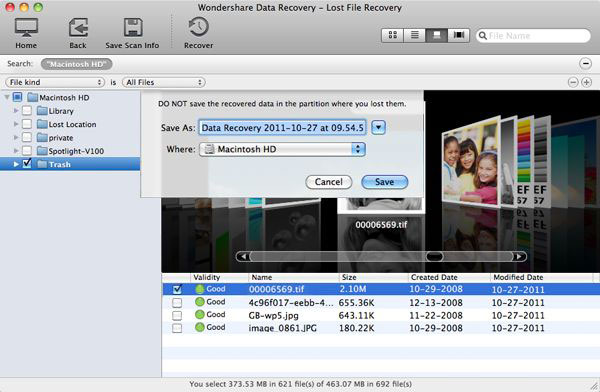Click the Recover toolbar icon
The width and height of the screenshot is (600, 392).
point(199,27)
